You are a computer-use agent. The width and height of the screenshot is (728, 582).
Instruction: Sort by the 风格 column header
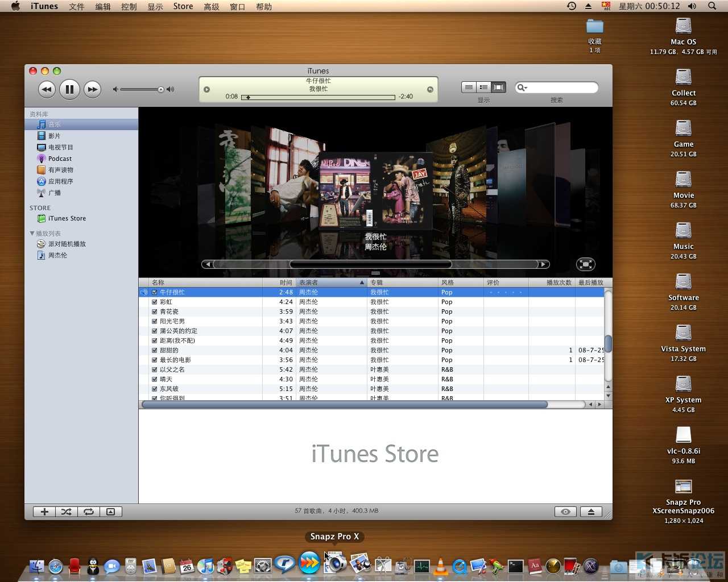point(461,282)
